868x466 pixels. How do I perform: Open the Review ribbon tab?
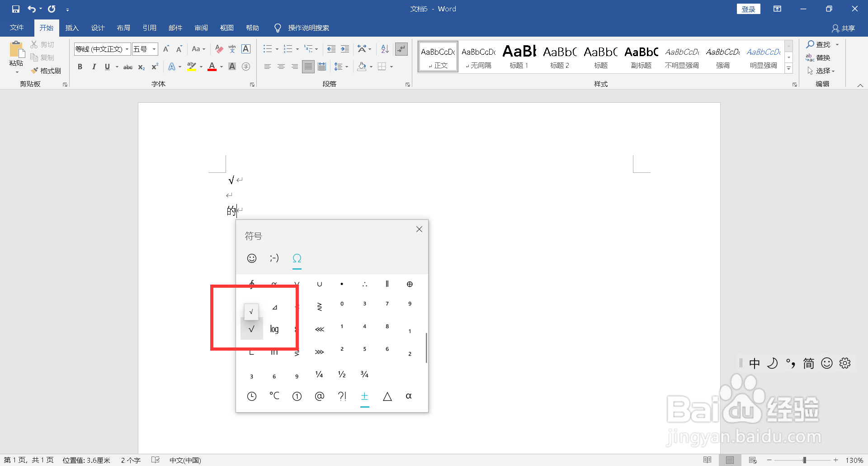coord(201,28)
